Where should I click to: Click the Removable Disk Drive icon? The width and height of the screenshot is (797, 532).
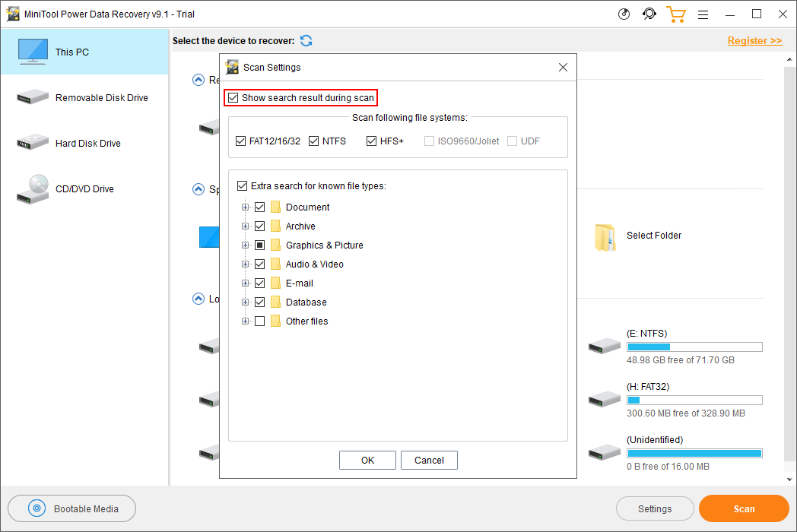tap(33, 97)
